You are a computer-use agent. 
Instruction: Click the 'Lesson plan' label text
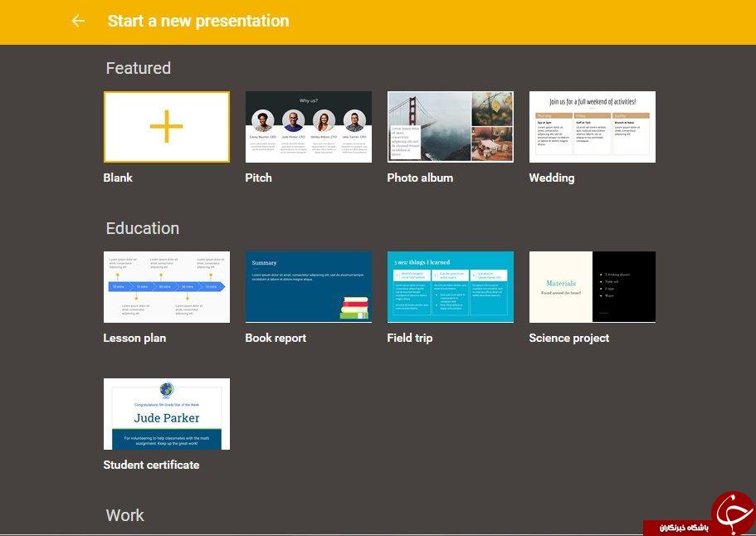point(134,338)
